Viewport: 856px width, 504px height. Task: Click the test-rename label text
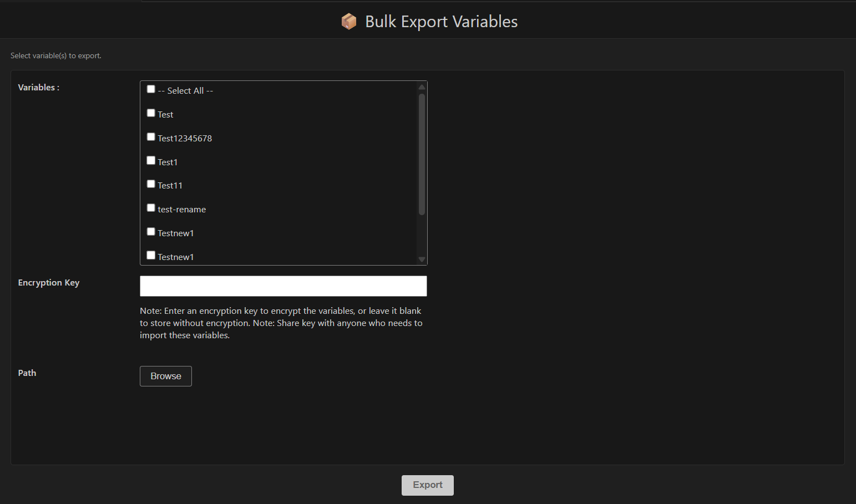[x=182, y=210]
